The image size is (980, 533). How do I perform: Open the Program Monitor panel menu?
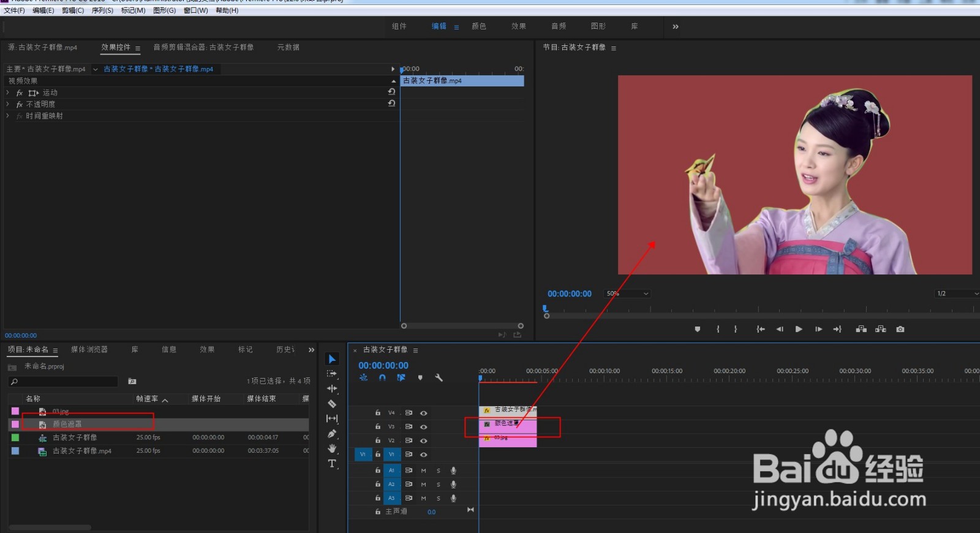pyautogui.click(x=614, y=48)
